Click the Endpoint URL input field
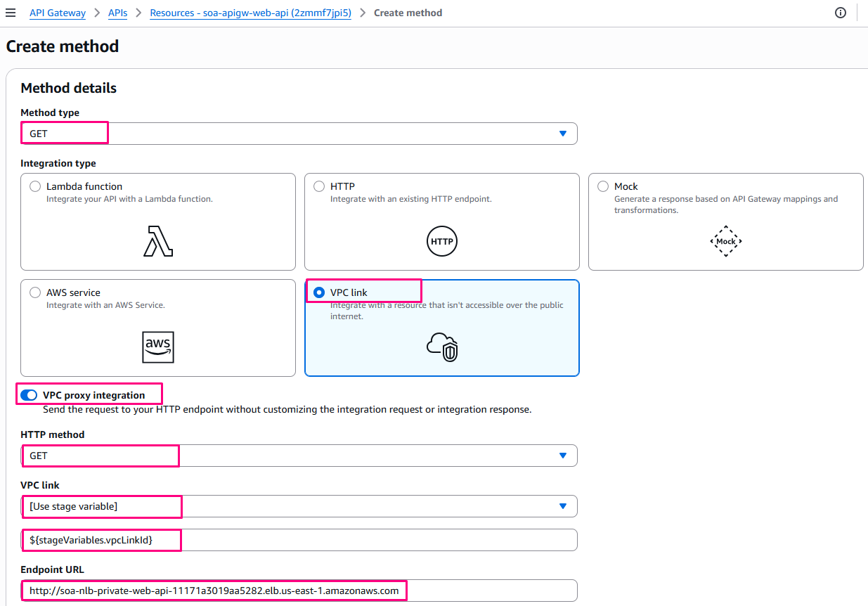Screen dimensions: 868x606 [x=299, y=591]
